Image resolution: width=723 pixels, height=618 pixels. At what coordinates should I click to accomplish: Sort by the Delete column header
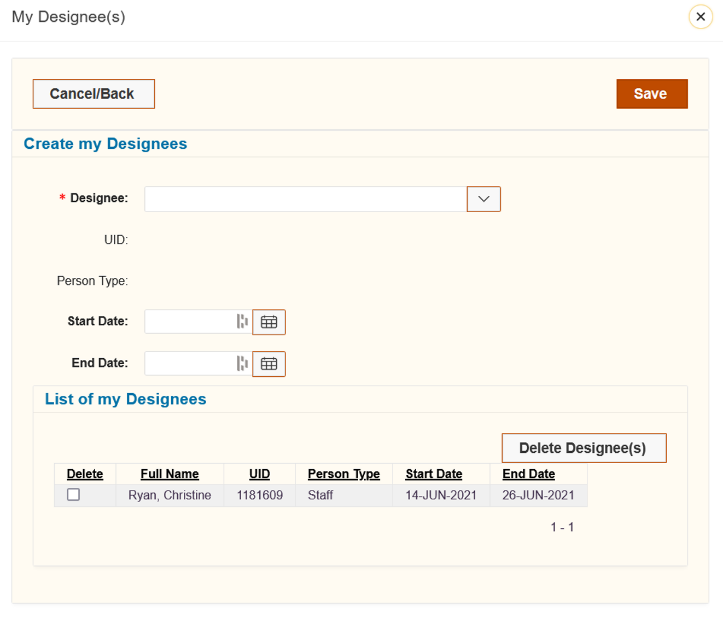[x=85, y=474]
